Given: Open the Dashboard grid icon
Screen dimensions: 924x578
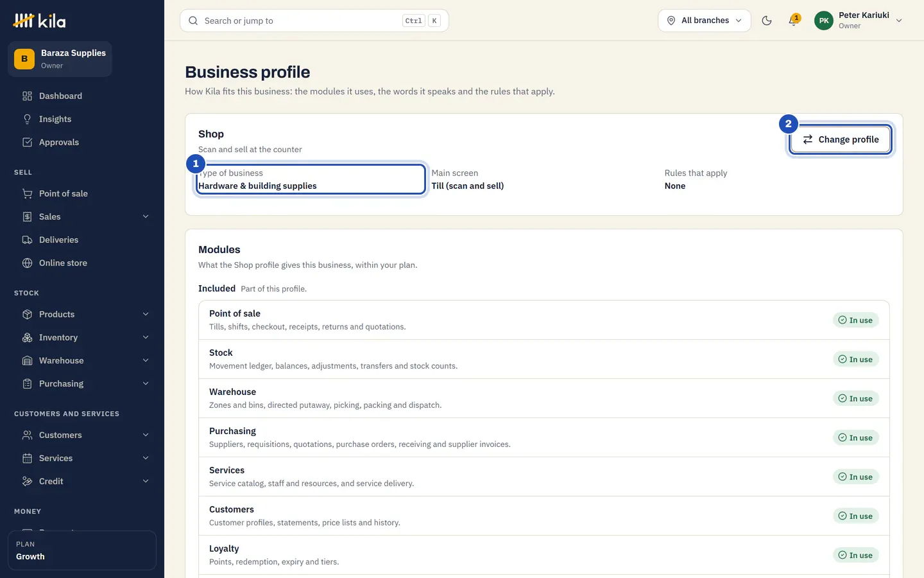Looking at the screenshot, I should pos(27,96).
